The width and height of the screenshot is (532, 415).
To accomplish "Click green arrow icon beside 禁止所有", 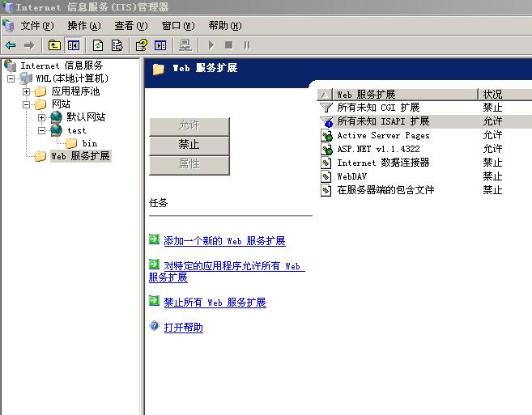I will pos(154,301).
